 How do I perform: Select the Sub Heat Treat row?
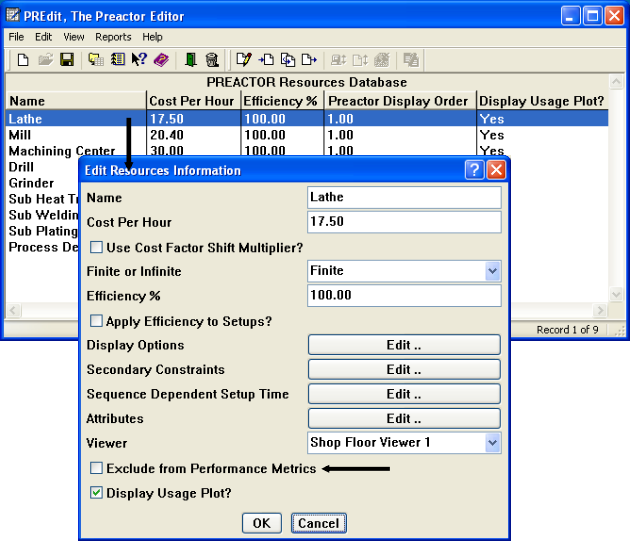(x=43, y=199)
